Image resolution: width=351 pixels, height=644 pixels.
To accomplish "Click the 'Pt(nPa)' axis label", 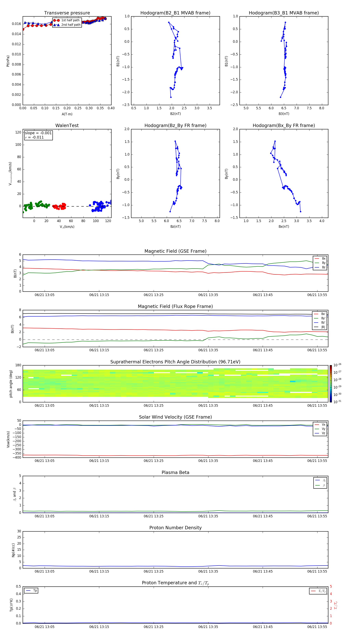I will pyautogui.click(x=8, y=61).
